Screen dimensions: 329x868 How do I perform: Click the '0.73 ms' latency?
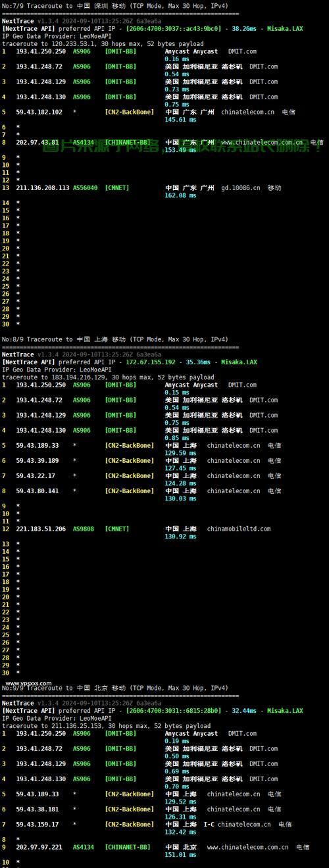(x=176, y=89)
